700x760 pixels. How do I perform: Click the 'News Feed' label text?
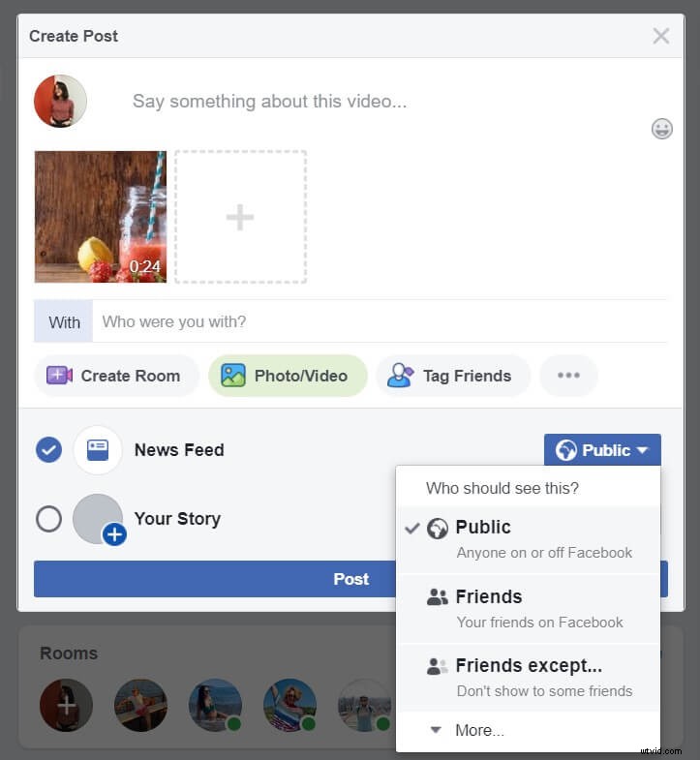[179, 450]
